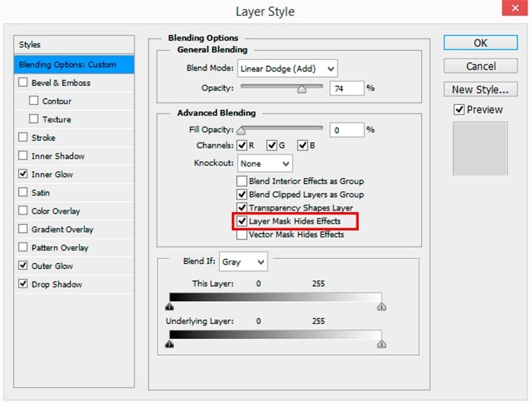The image size is (532, 403).
Task: Click the Cancel button
Action: (x=480, y=66)
